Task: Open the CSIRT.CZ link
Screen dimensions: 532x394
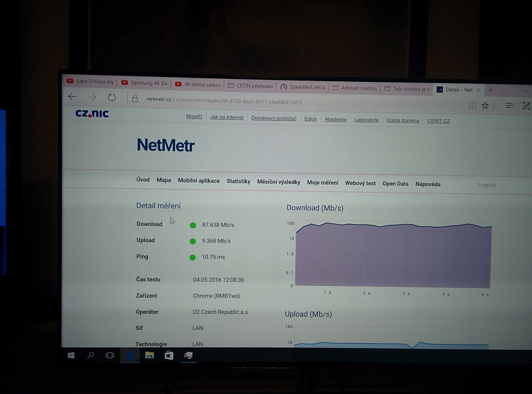Action: tap(439, 121)
